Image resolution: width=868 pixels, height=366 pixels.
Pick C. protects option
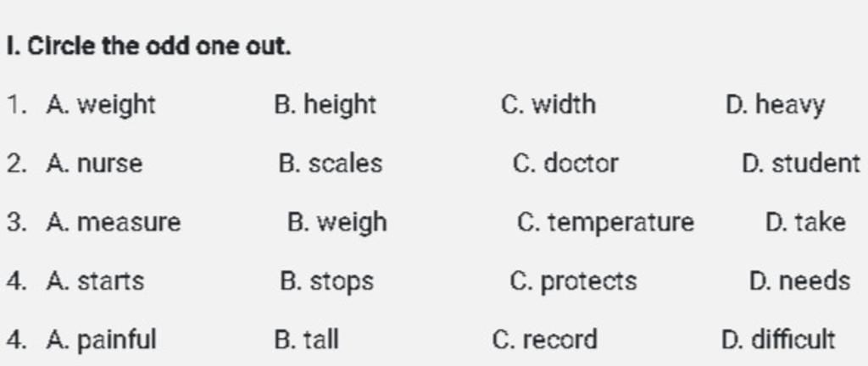(573, 282)
